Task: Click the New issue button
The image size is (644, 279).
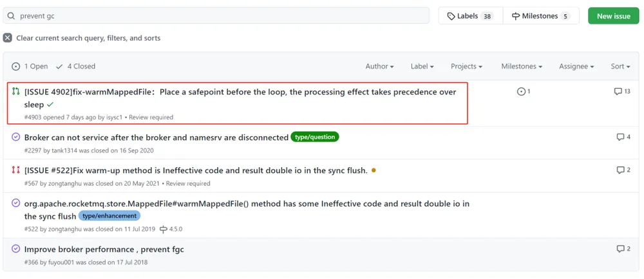Action: (x=614, y=16)
